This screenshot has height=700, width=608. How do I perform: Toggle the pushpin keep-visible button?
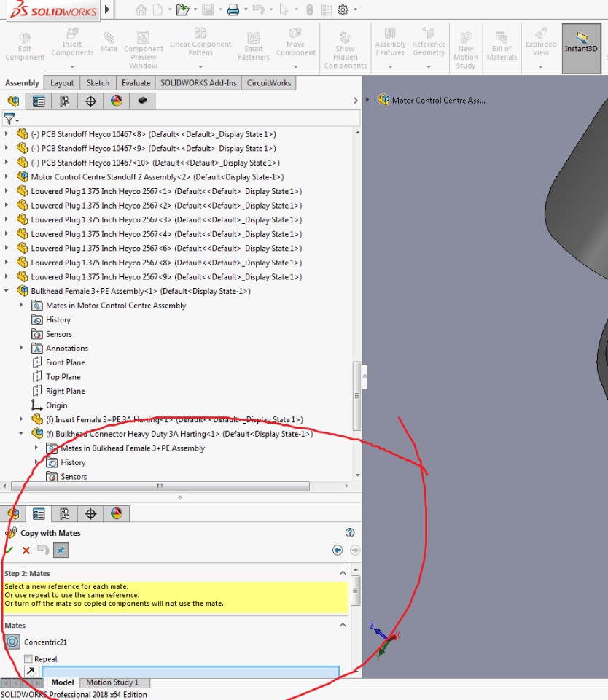coord(61,551)
